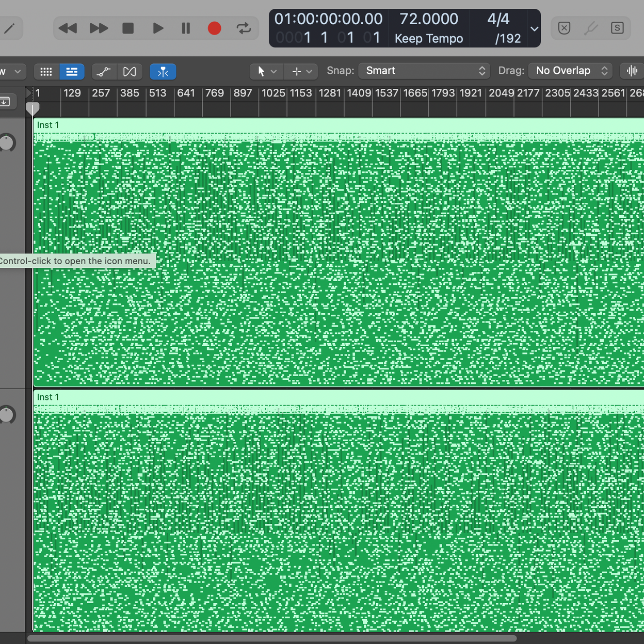Click the first track's volume knob

[x=7, y=143]
